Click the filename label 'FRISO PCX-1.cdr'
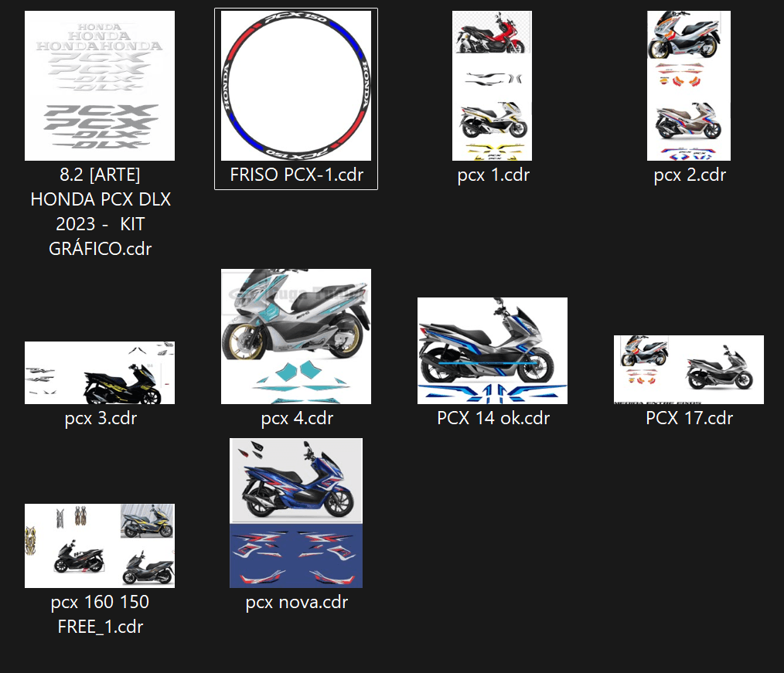 tap(296, 175)
